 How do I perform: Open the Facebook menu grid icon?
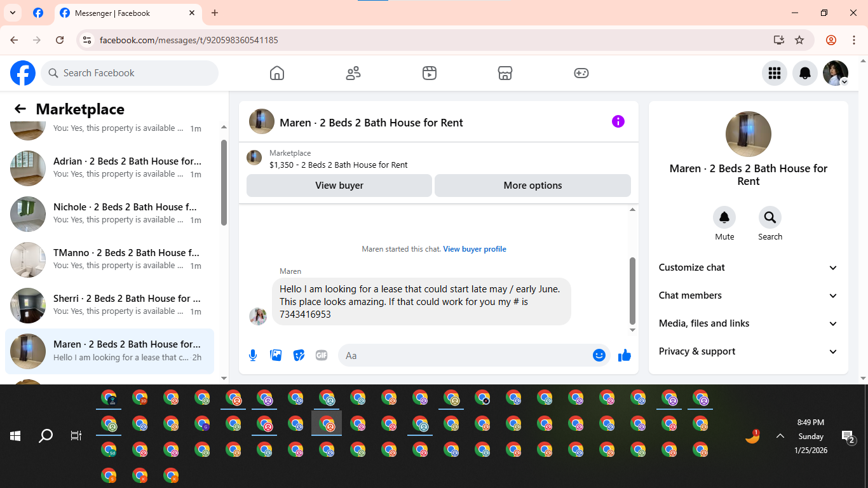tap(774, 73)
